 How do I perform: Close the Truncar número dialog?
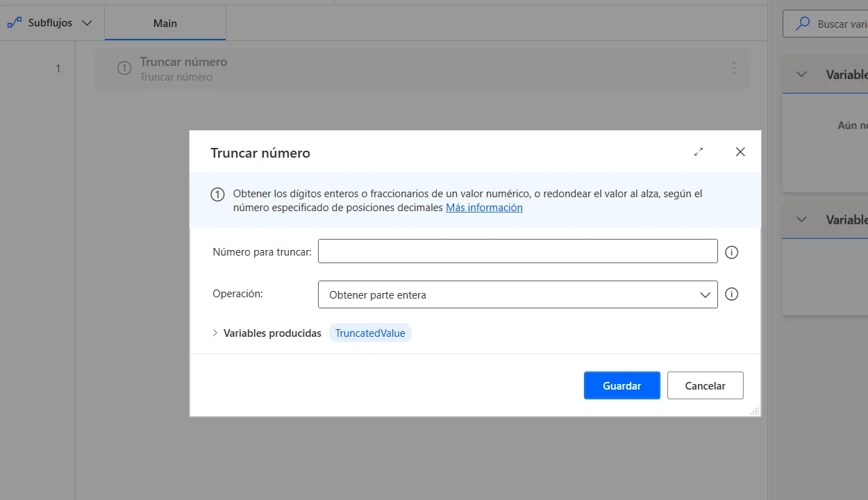[740, 152]
